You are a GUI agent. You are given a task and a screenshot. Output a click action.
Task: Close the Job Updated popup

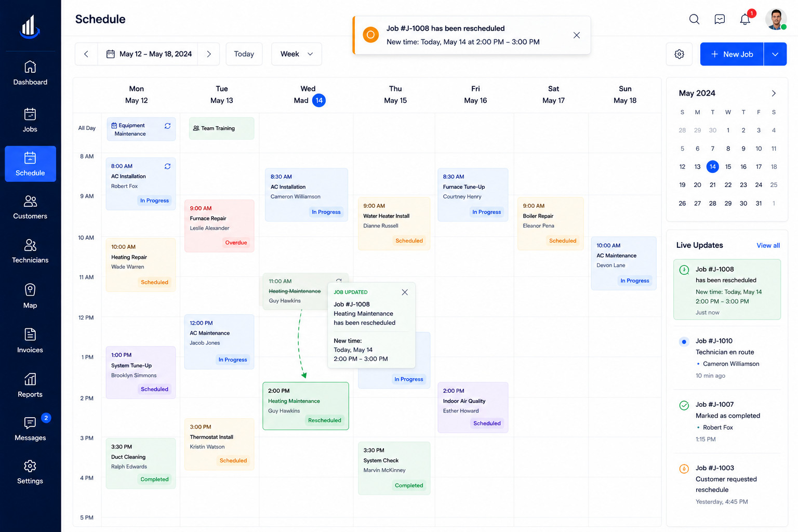405,292
